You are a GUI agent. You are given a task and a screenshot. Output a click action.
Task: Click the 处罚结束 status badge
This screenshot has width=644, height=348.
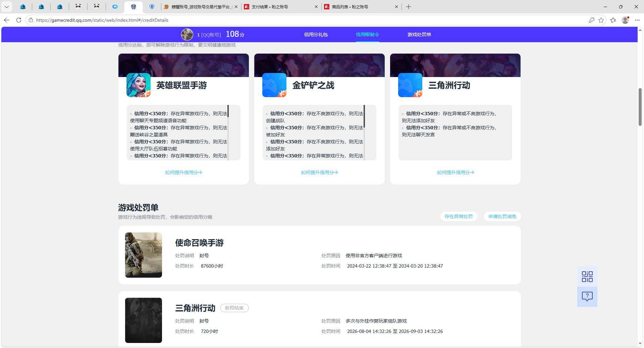[234, 308]
